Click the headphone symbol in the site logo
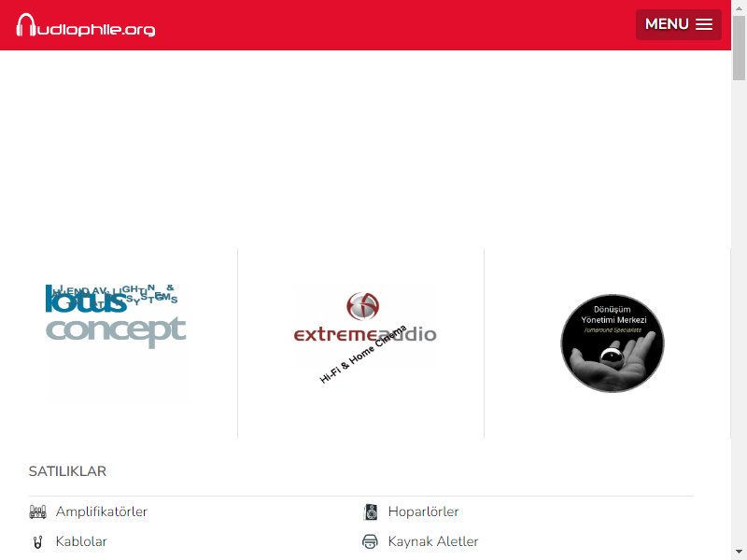The image size is (747, 560). pyautogui.click(x=26, y=25)
